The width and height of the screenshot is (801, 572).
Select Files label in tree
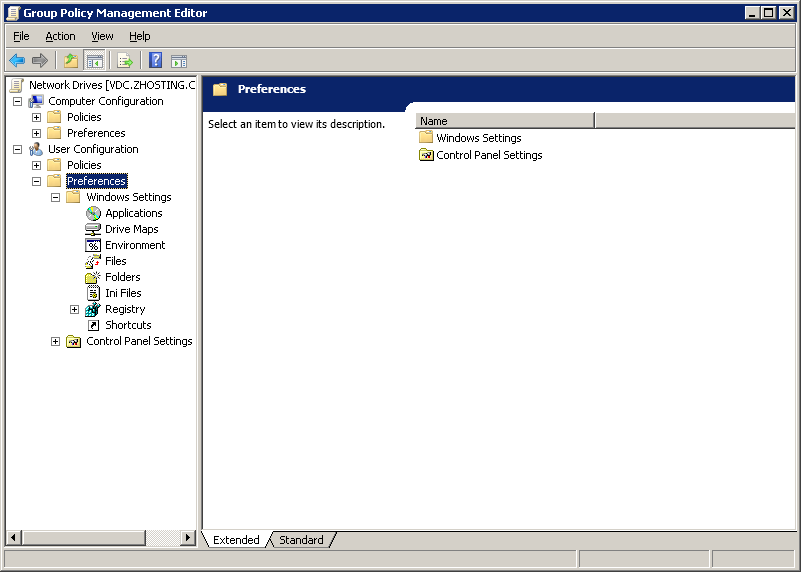coord(115,261)
